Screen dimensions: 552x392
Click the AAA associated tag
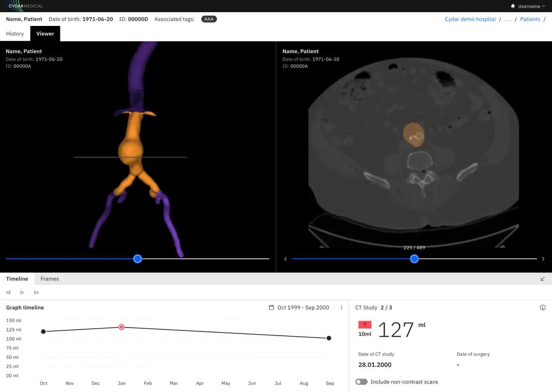pos(209,19)
